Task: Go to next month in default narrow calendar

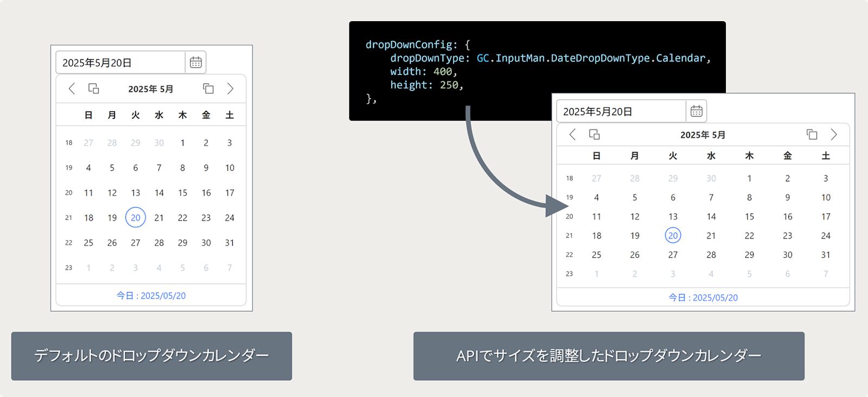Action: click(231, 89)
